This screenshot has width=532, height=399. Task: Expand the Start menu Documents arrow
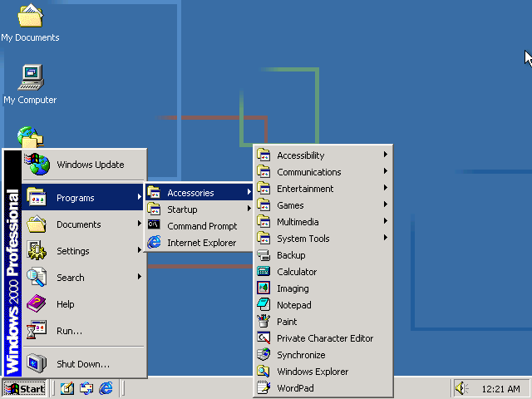coord(139,224)
